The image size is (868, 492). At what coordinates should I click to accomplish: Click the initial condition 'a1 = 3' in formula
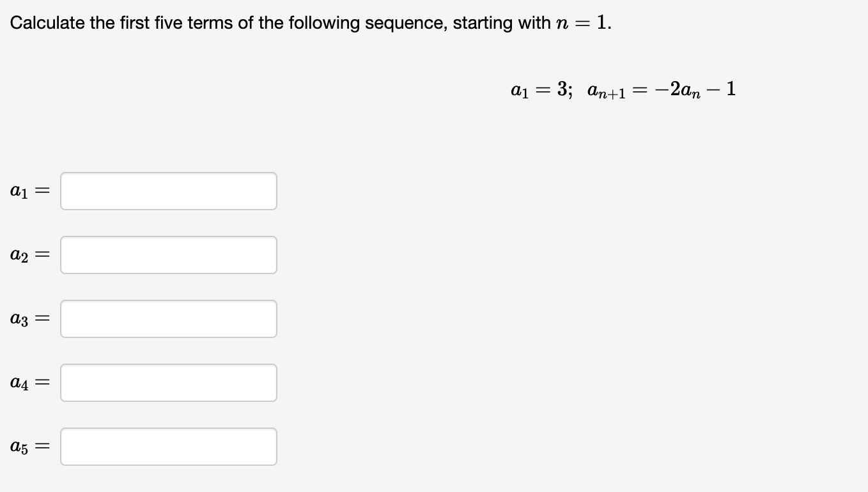(x=541, y=89)
